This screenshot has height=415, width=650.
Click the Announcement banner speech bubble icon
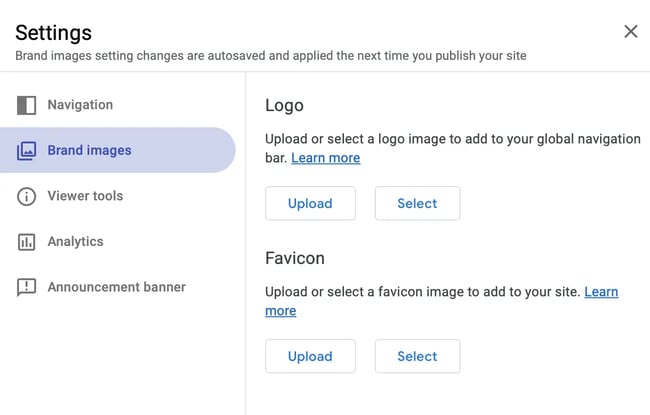pyautogui.click(x=26, y=287)
